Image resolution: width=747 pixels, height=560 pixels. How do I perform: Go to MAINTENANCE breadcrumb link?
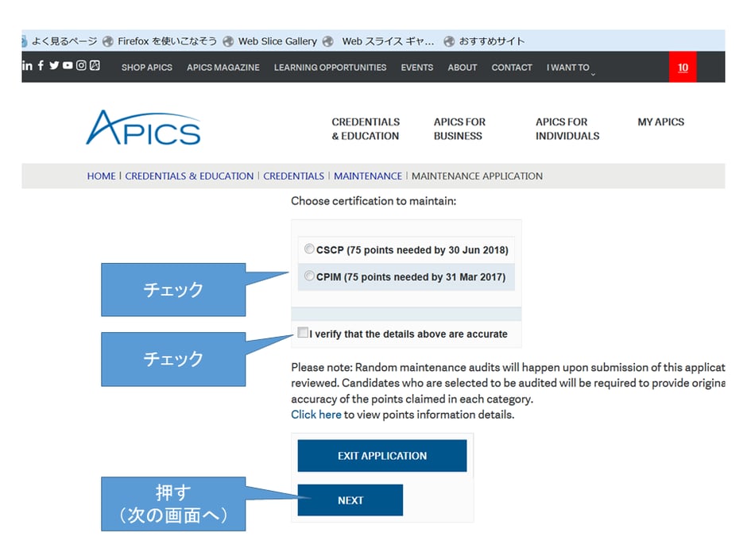point(368,176)
